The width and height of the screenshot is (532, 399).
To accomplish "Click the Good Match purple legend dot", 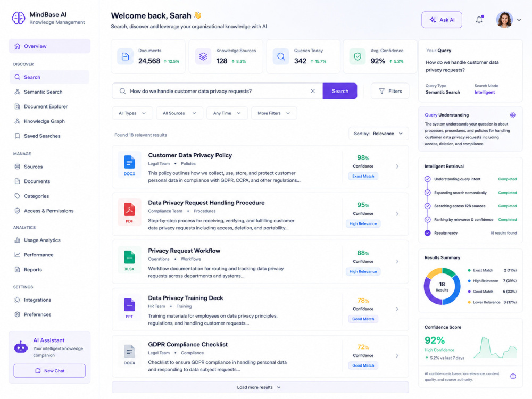I will tap(469, 292).
